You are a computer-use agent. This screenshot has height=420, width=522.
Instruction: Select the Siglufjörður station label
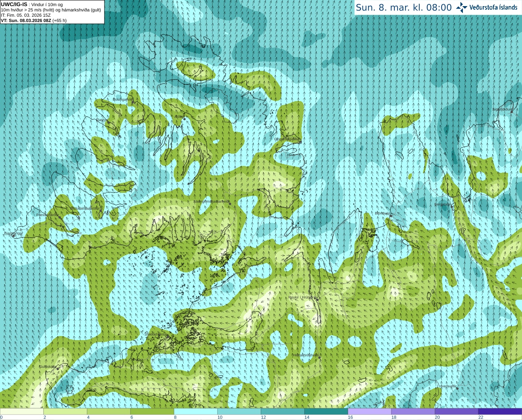[x=502, y=110]
